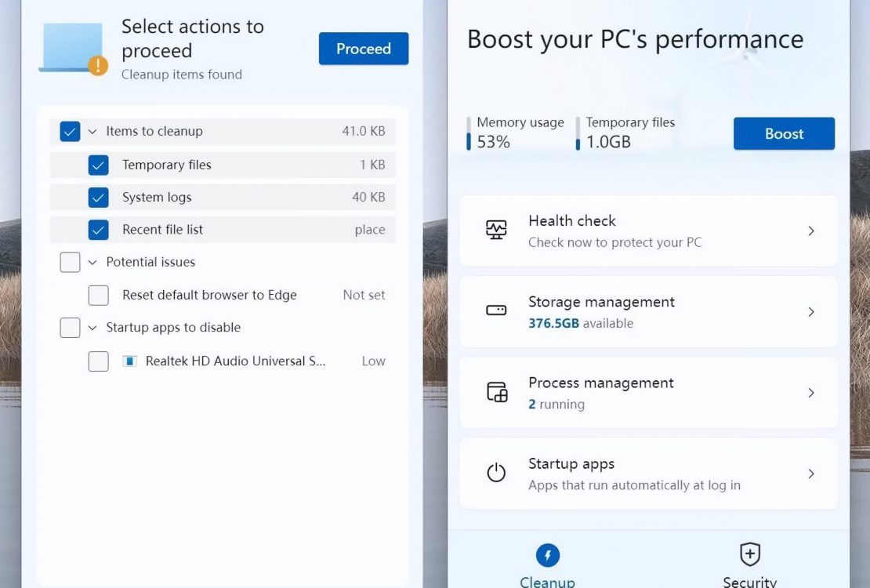Switch to the Cleanup tab label
Viewport: 870px width, 588px height.
(x=548, y=582)
